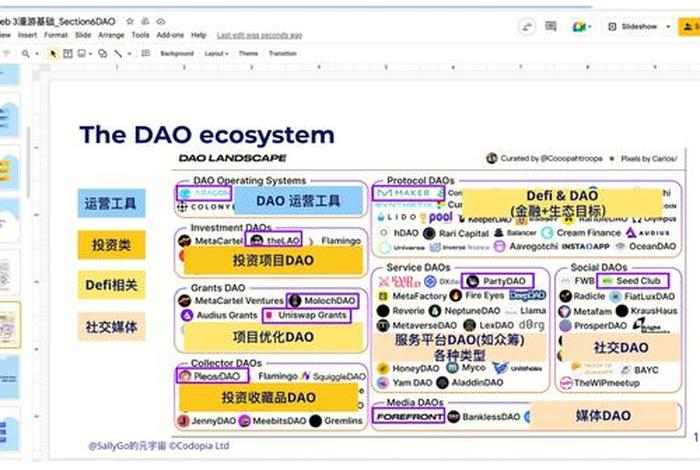The width and height of the screenshot is (700, 470).
Task: Select the Shape tool
Action: [103, 54]
